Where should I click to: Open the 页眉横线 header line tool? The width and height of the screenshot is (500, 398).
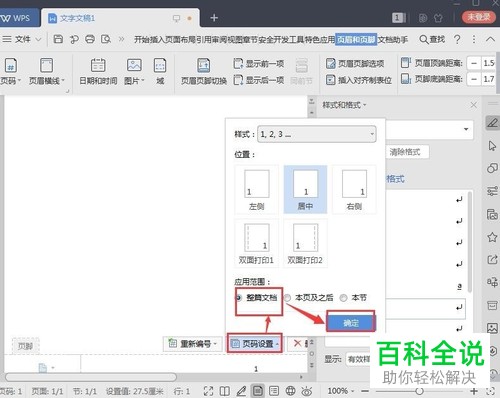click(47, 71)
